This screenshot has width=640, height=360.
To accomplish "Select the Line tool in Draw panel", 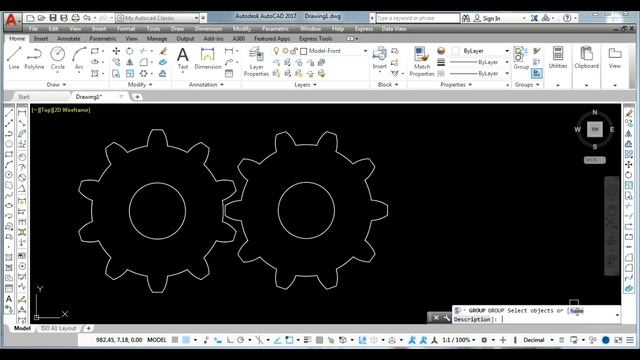I will coord(14,58).
